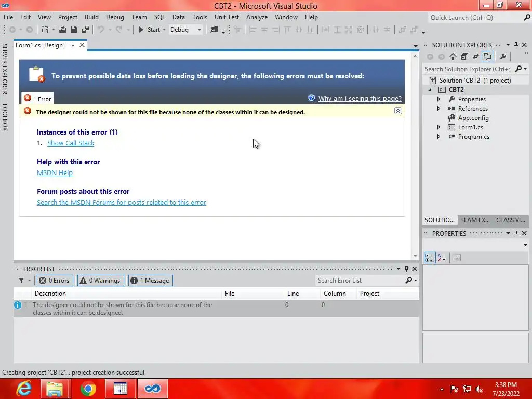Click the Home icon in Solution Explorer
The height and width of the screenshot is (399, 532).
453,57
